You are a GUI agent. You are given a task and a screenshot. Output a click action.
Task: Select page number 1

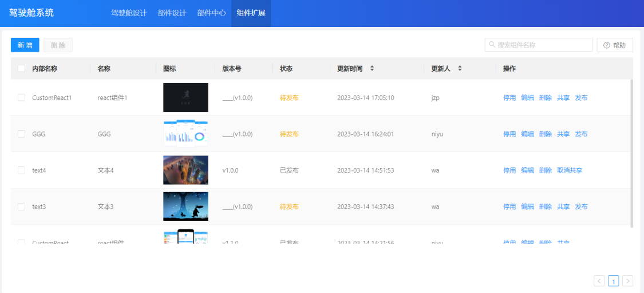click(613, 281)
